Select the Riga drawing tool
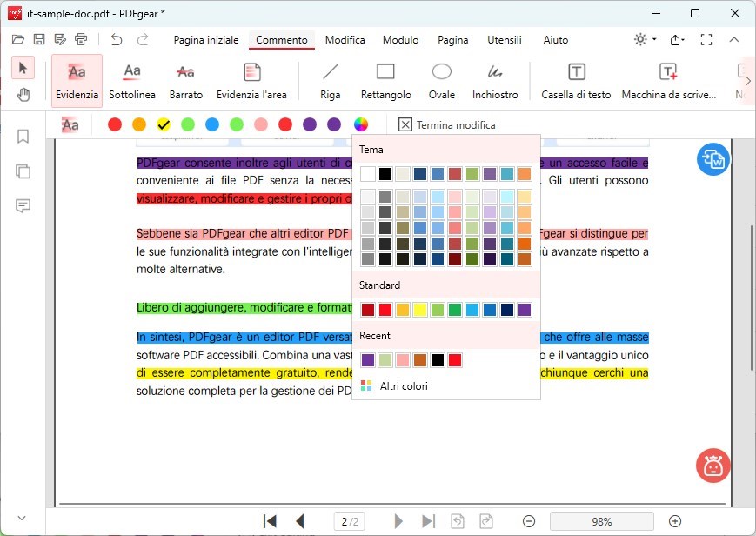The width and height of the screenshot is (756, 536). 330,80
